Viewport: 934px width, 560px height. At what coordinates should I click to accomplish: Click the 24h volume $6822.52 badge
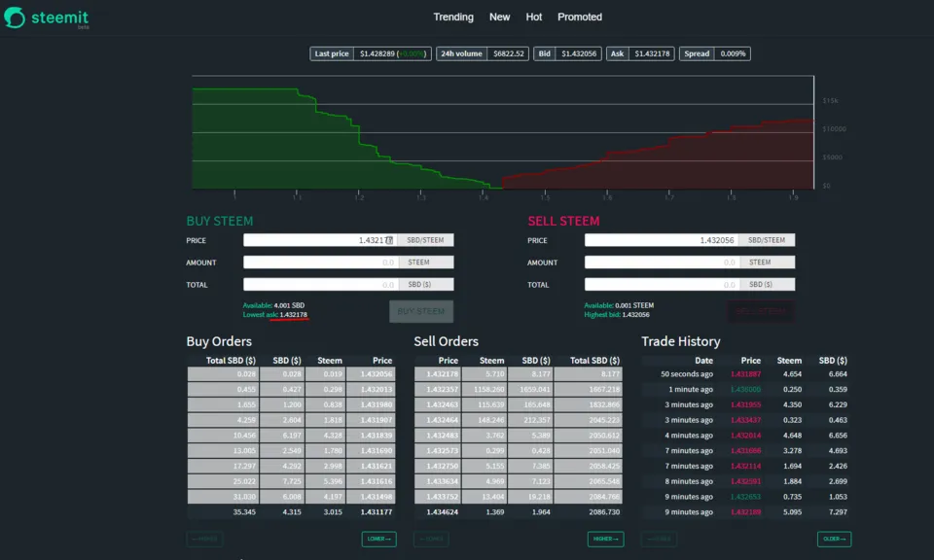coord(483,53)
